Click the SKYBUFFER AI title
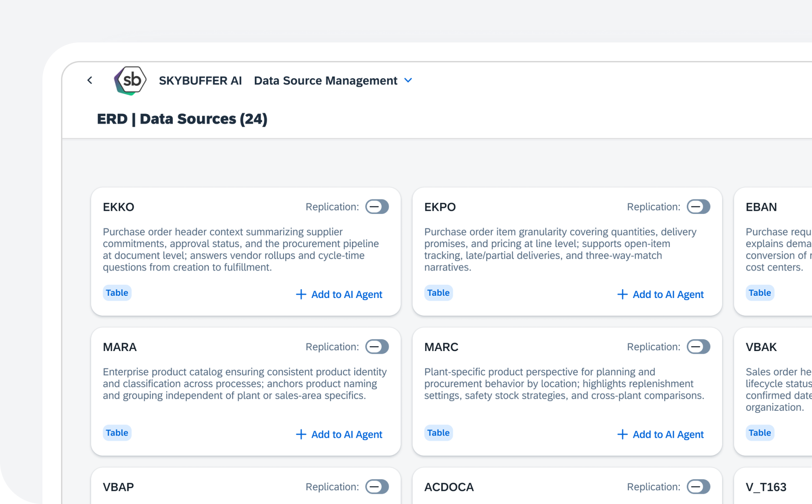Viewport: 812px width, 504px height. (x=200, y=81)
